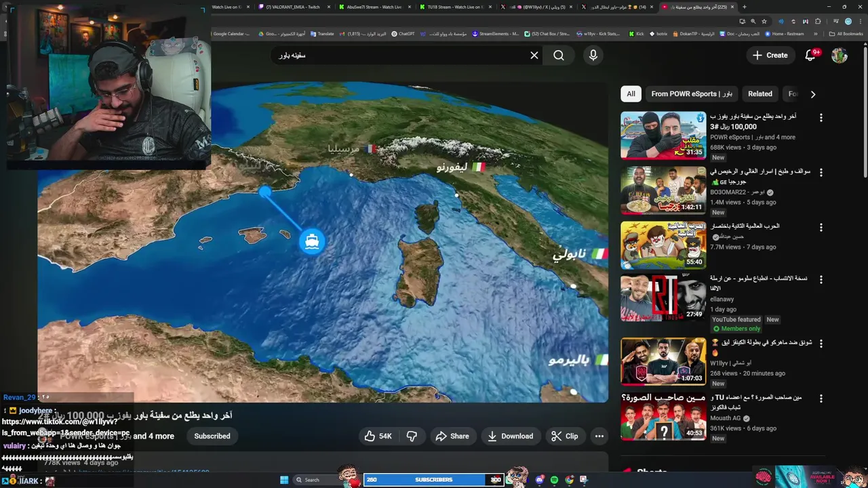The width and height of the screenshot is (868, 488).
Task: Open more actions ellipsis under video
Action: click(599, 436)
